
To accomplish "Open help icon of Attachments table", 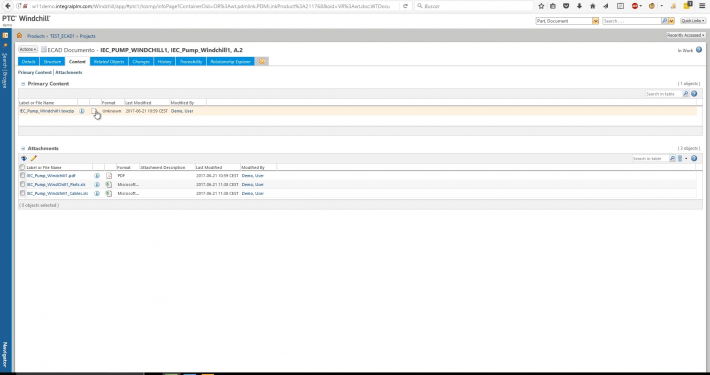I will tap(694, 159).
